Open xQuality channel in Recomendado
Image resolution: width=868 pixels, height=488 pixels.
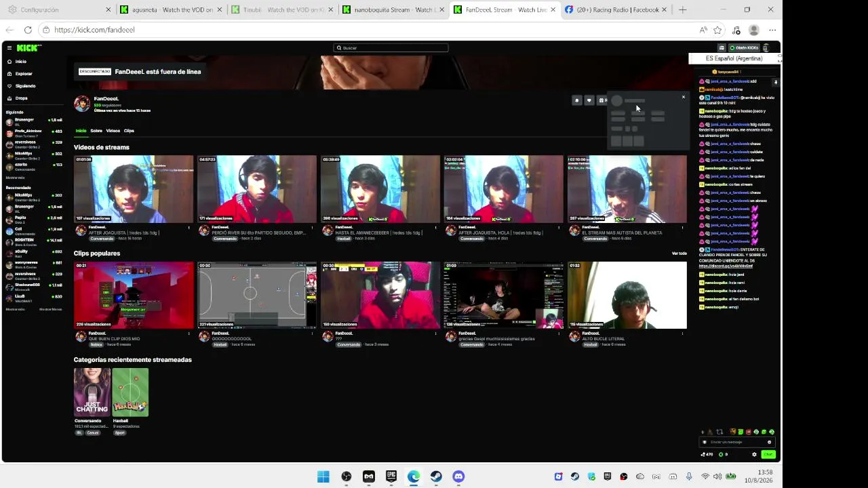click(34, 253)
